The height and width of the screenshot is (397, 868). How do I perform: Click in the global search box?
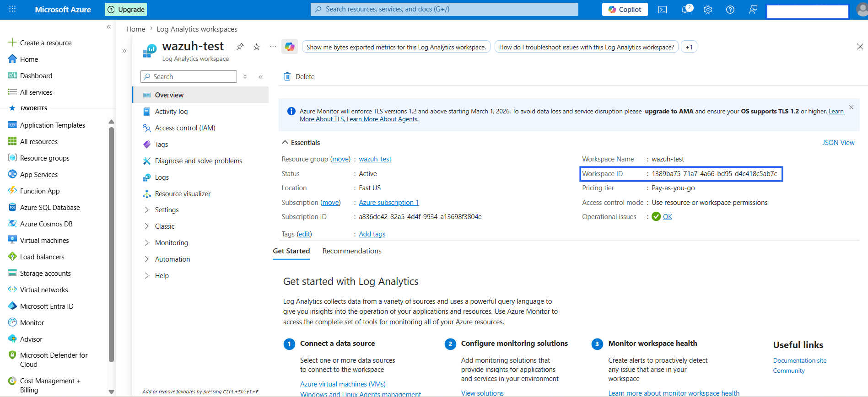pos(444,9)
